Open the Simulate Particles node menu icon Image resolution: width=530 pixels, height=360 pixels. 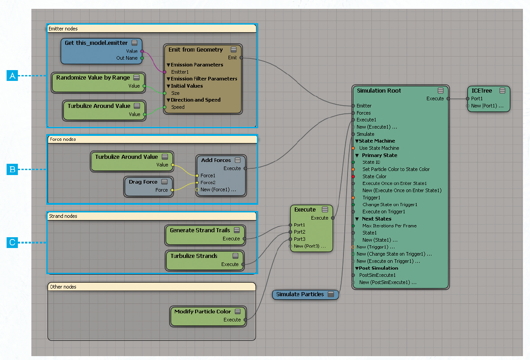click(331, 294)
